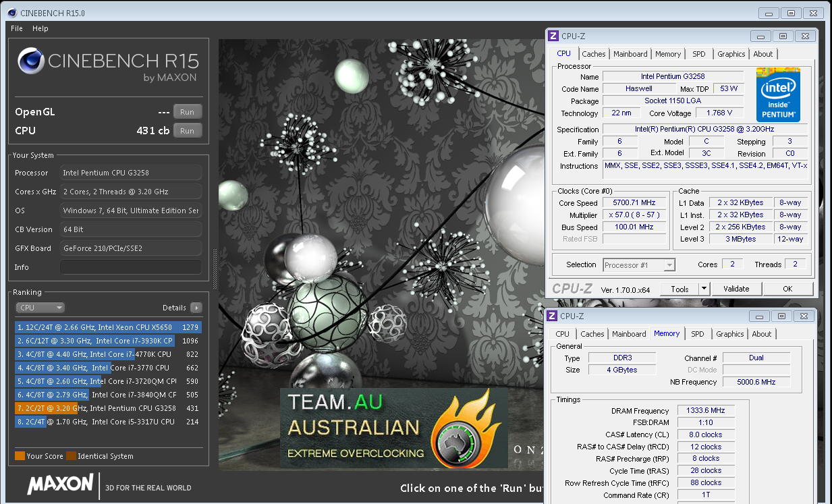Select ranking row Core i5-3317U

pos(108,422)
